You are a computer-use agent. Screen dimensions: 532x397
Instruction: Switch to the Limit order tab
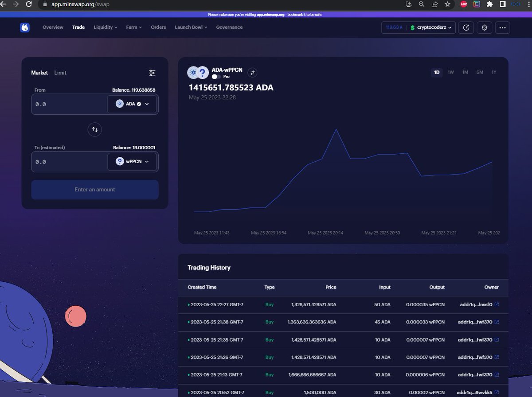click(x=60, y=73)
